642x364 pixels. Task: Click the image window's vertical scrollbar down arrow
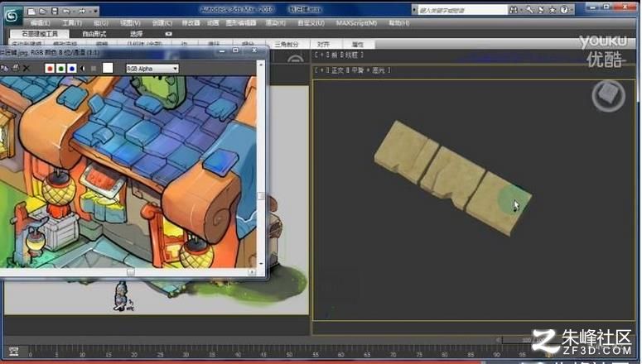pyautogui.click(x=261, y=264)
